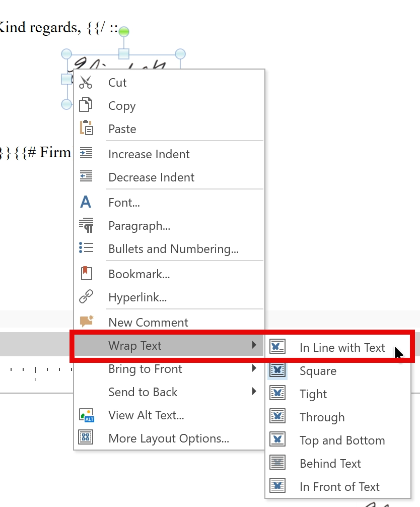This screenshot has height=507, width=420.
Task: Click the Tight wrap icon
Action: pos(277,393)
